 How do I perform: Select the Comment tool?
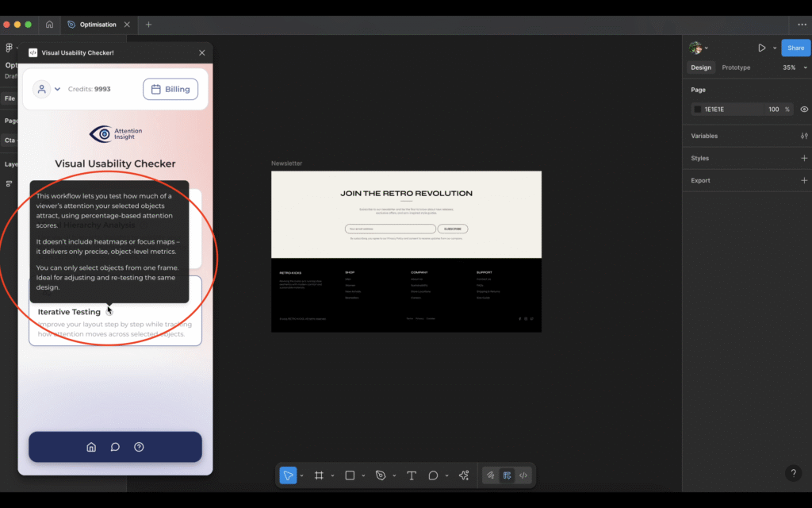point(433,475)
